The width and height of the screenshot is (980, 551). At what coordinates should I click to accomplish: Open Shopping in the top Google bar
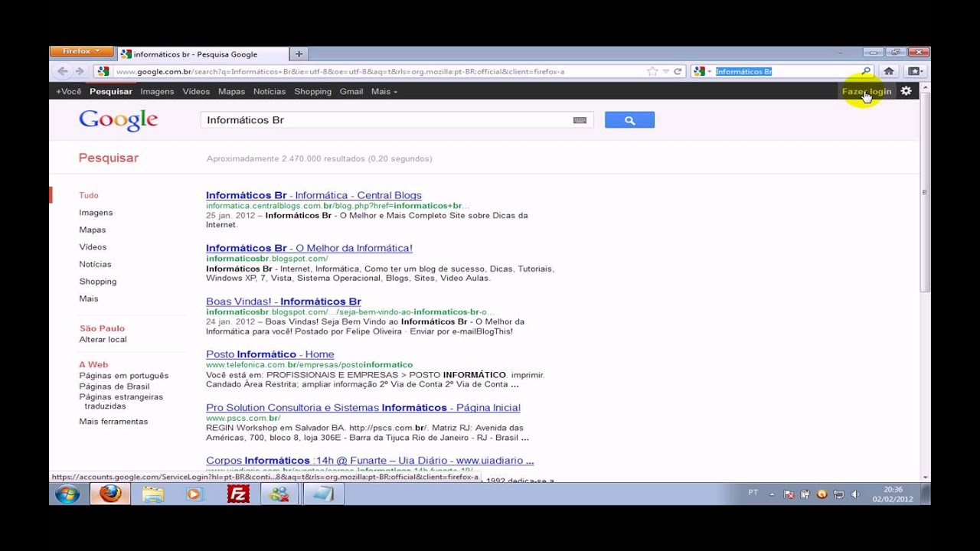313,91
